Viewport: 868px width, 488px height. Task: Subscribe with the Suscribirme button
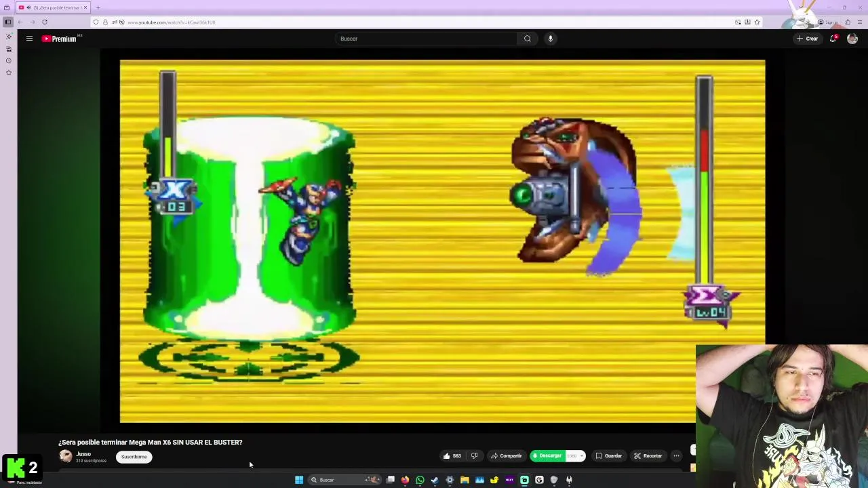coord(134,457)
